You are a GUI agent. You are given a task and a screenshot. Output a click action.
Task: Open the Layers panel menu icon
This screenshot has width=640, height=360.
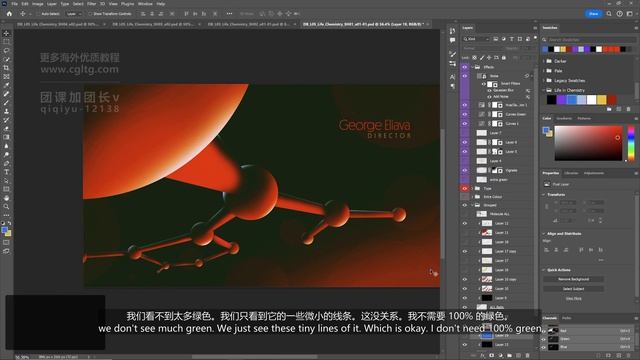coord(535,28)
